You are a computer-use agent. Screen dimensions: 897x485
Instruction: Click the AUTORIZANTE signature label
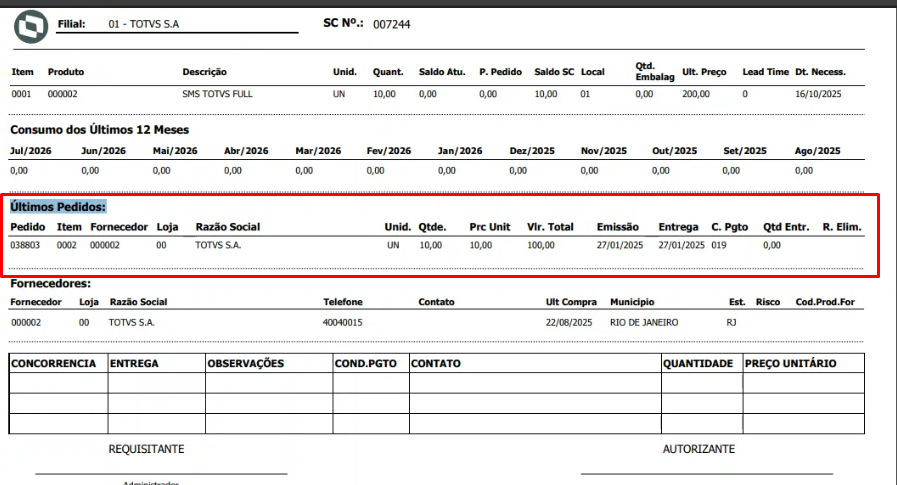tap(698, 450)
